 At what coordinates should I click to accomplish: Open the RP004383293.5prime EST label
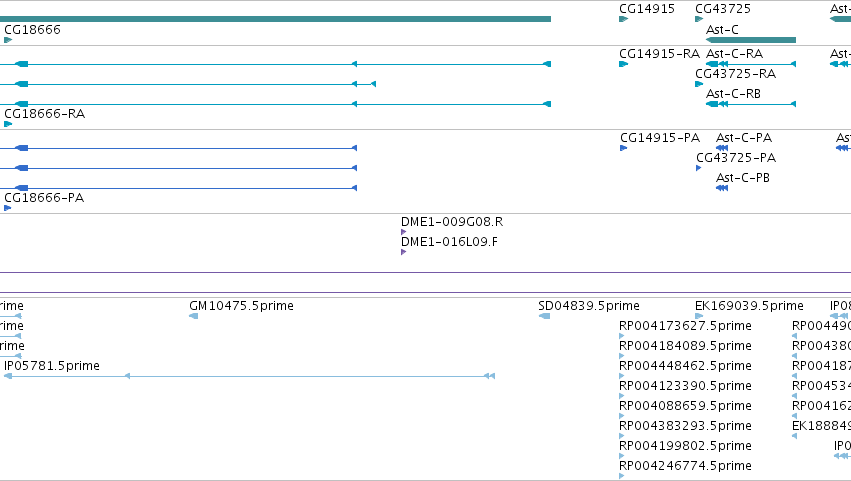click(685, 426)
